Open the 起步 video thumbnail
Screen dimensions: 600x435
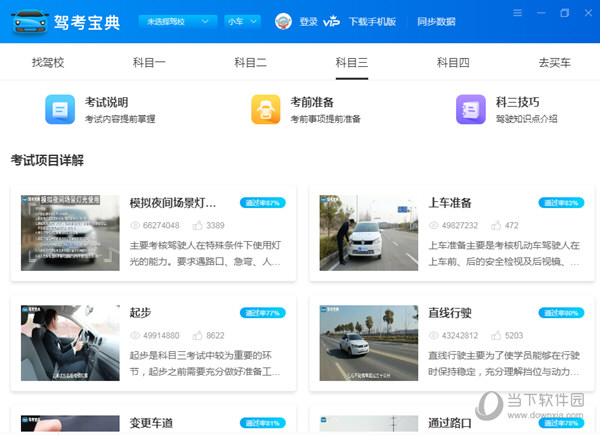click(70, 343)
